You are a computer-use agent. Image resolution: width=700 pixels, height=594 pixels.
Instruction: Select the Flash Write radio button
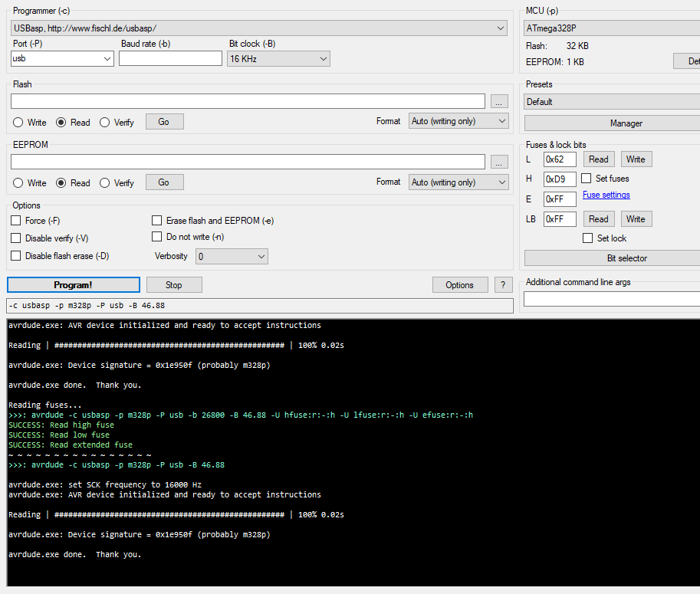point(18,123)
